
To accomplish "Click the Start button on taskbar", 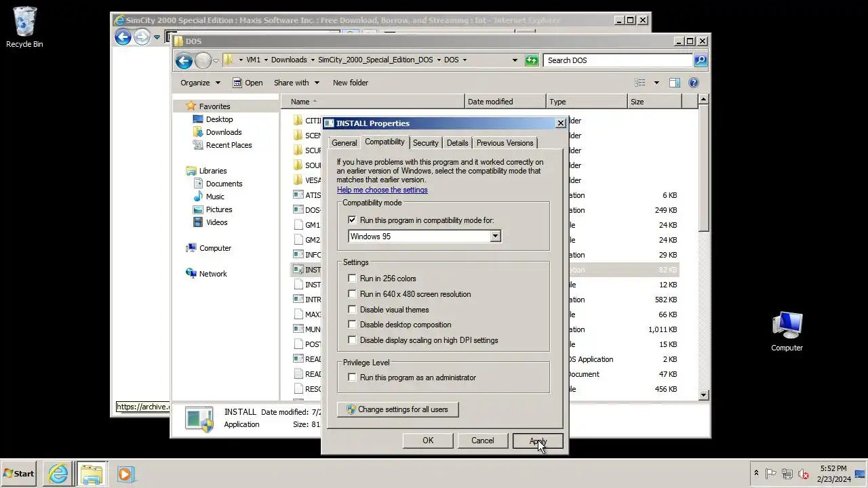I will [x=19, y=474].
